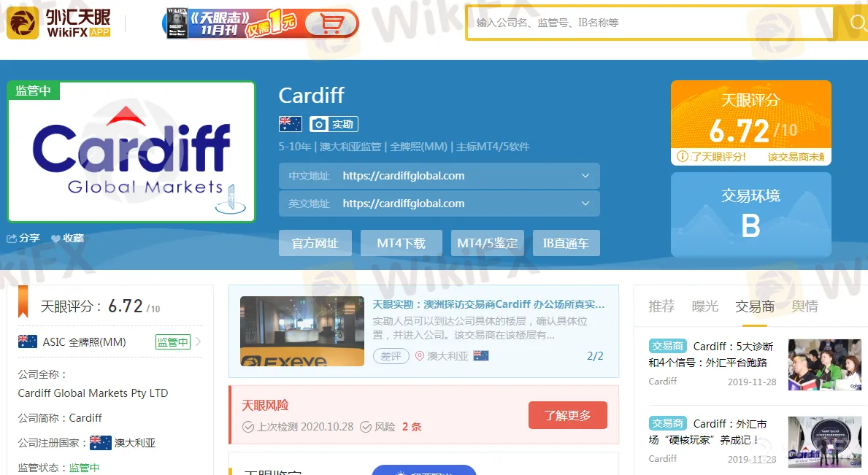Click the IB直通车 button
The image size is (868, 475).
[x=566, y=243]
